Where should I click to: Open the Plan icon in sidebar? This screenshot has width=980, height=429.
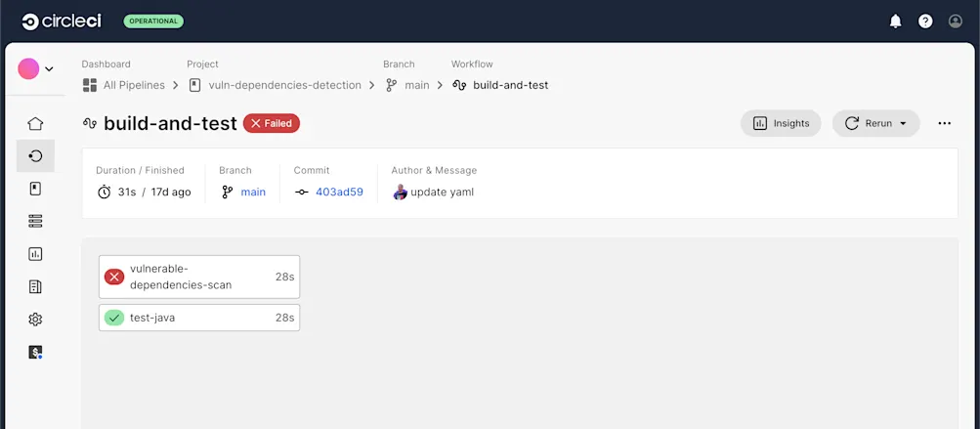point(35,287)
